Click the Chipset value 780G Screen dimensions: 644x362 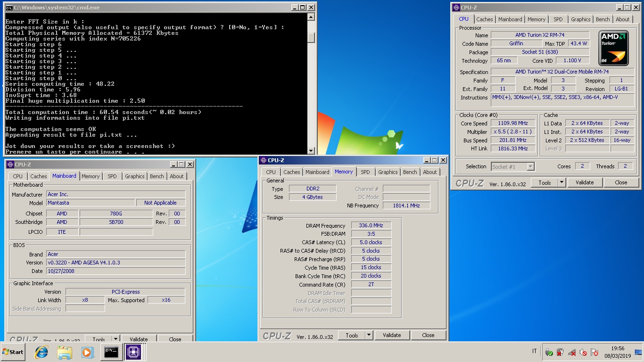click(x=116, y=214)
